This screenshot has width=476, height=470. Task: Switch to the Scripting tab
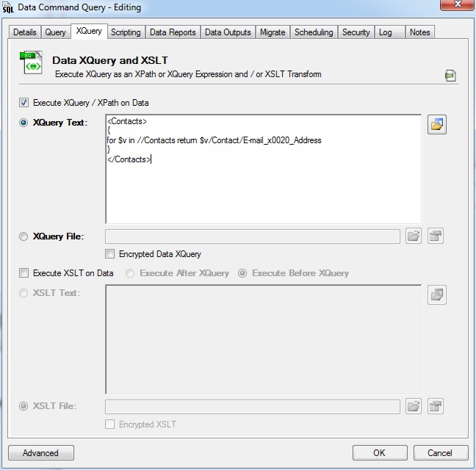coord(126,32)
